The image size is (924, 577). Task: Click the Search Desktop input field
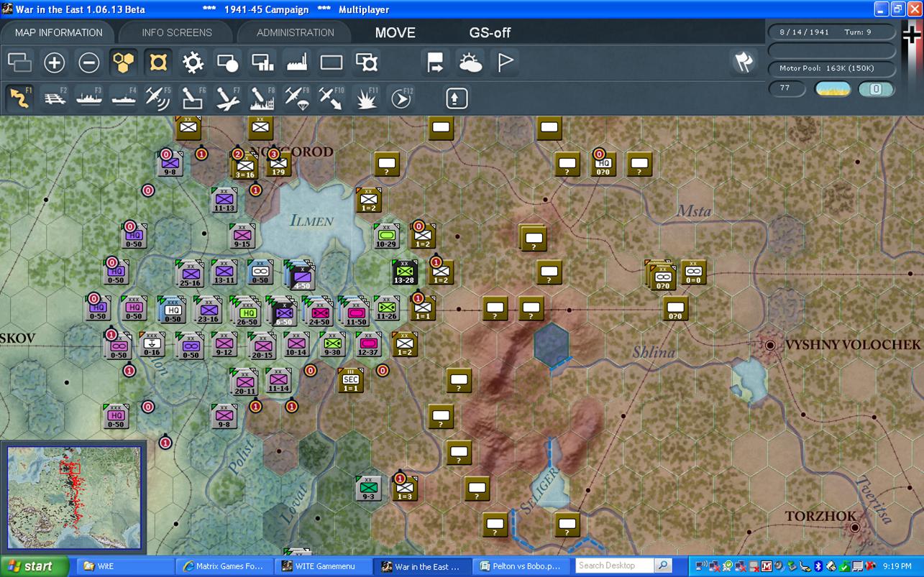(x=616, y=566)
